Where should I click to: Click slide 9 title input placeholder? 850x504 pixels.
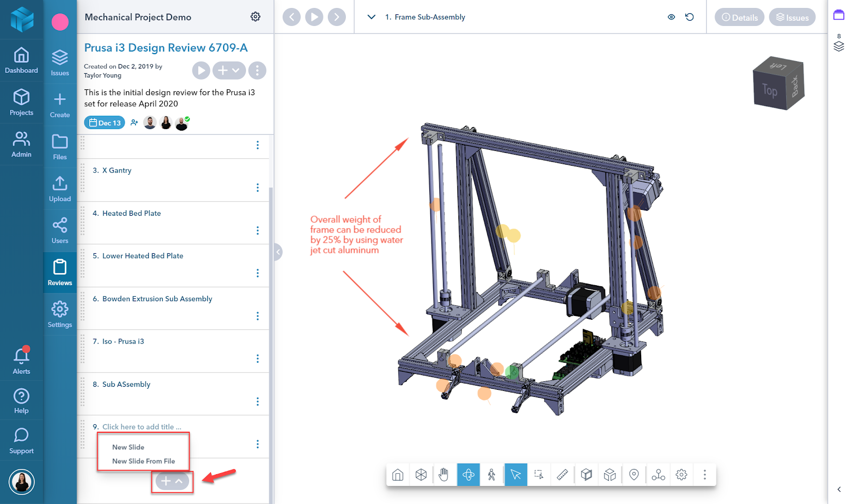[x=141, y=427]
